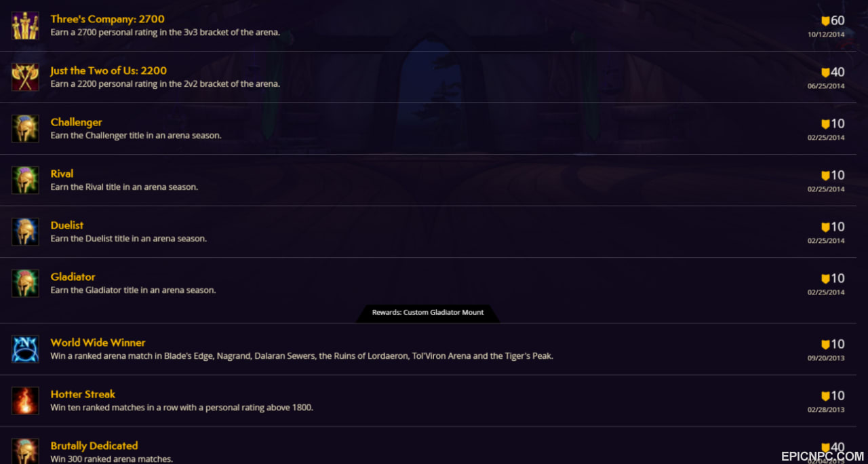The image size is (868, 464).
Task: Click the Duelist helmet icon
Action: point(25,232)
